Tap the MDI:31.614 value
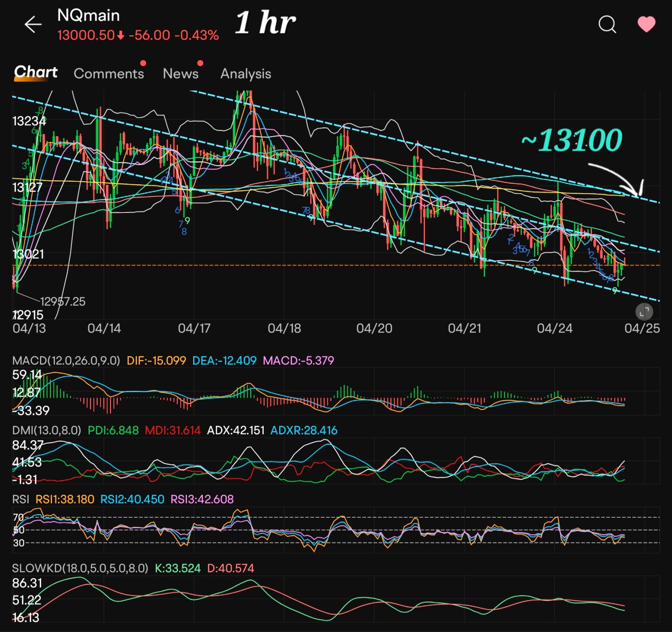Viewport: 672px width, 632px height. click(x=173, y=430)
